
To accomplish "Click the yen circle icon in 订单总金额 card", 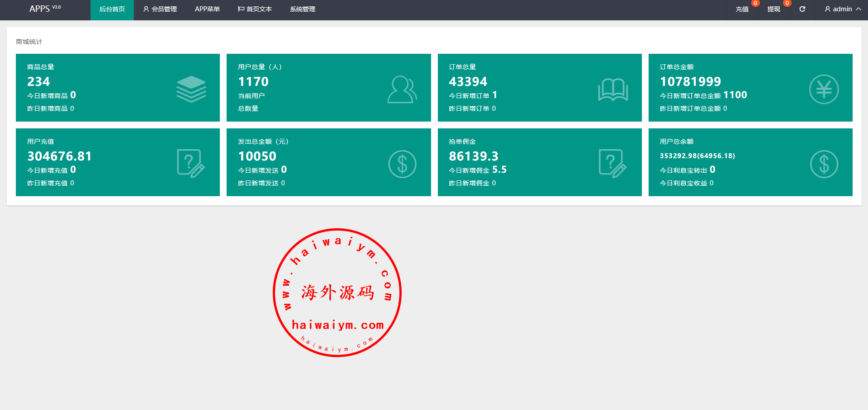I will tap(824, 90).
